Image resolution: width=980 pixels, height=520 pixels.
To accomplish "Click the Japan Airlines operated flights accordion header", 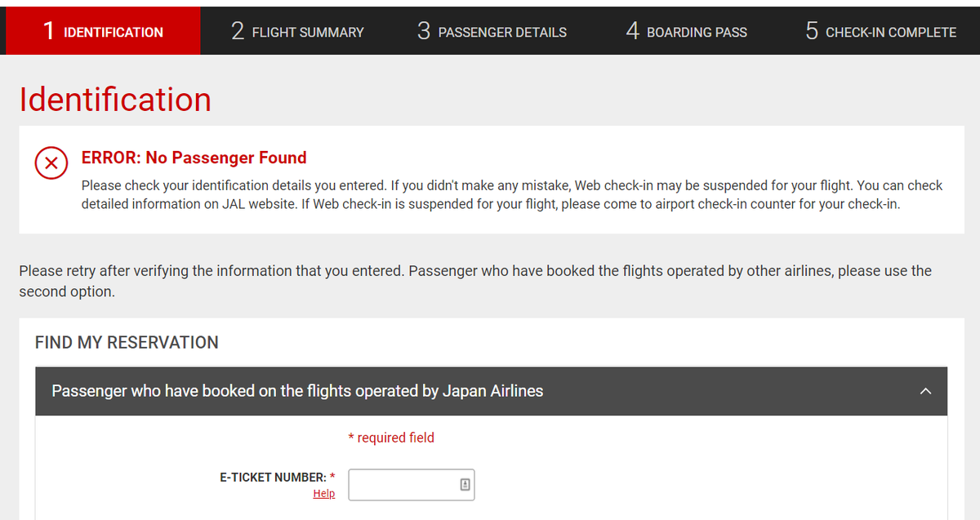I will [x=297, y=392].
